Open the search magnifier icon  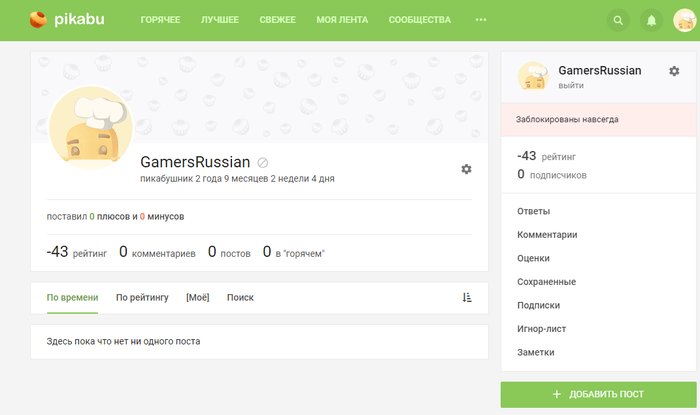click(618, 20)
